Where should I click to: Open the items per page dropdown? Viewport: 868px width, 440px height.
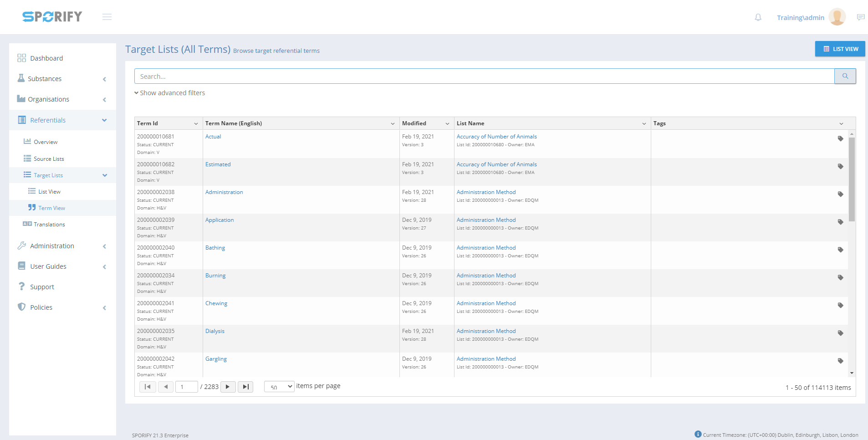pos(279,387)
